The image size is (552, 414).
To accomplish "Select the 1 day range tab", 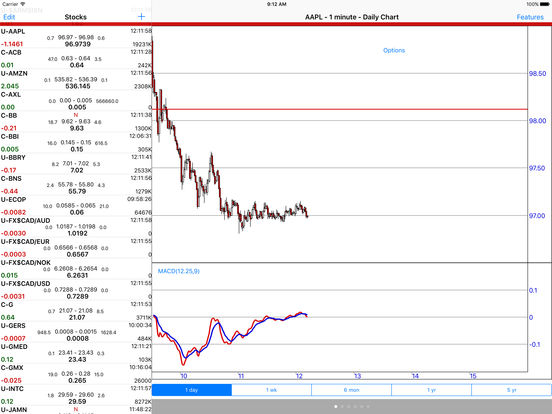I will [x=192, y=390].
